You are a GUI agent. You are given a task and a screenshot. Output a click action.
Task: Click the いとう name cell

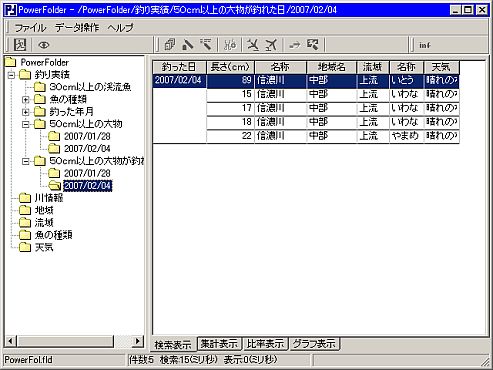[x=406, y=80]
